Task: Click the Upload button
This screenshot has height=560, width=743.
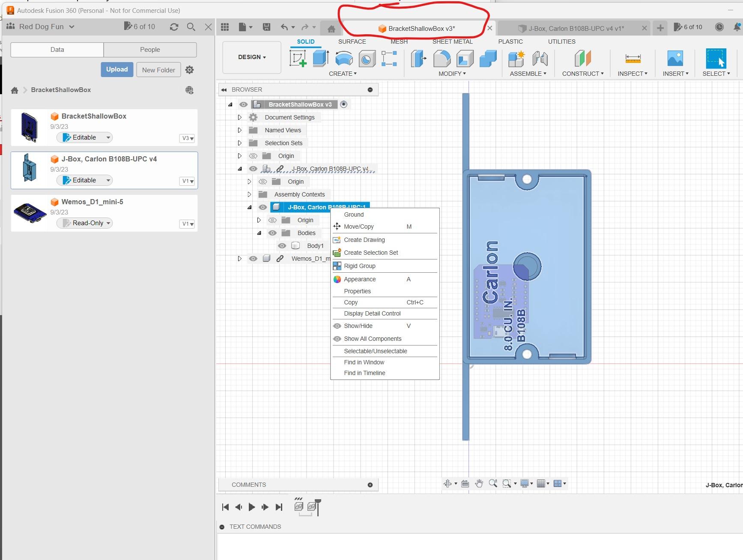Action: [x=117, y=69]
